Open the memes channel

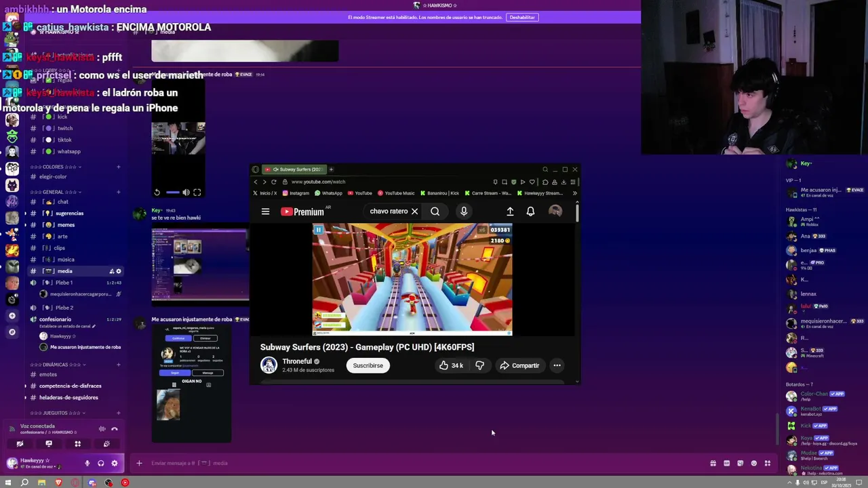coord(66,224)
